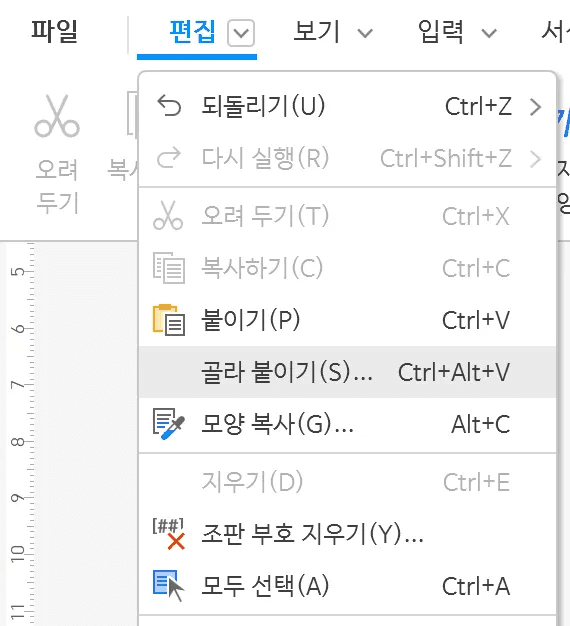570x626 pixels.
Task: Expand the 되돌리기 submenu arrow
Action: (x=535, y=107)
